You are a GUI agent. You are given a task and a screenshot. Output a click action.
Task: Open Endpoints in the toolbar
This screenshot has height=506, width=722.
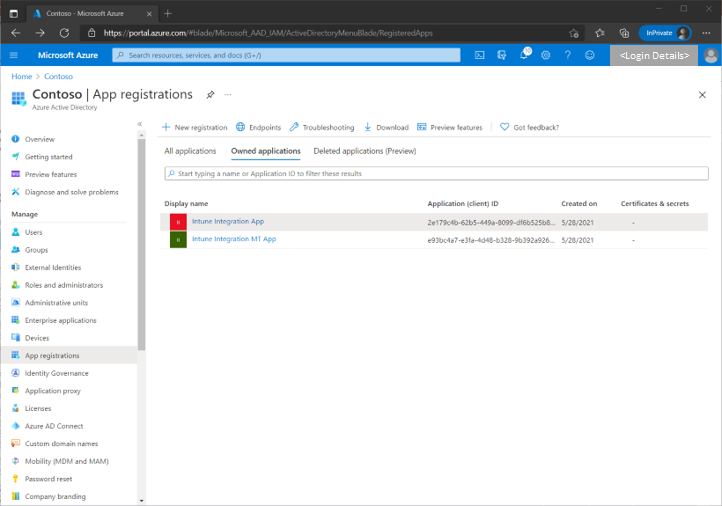tap(258, 128)
